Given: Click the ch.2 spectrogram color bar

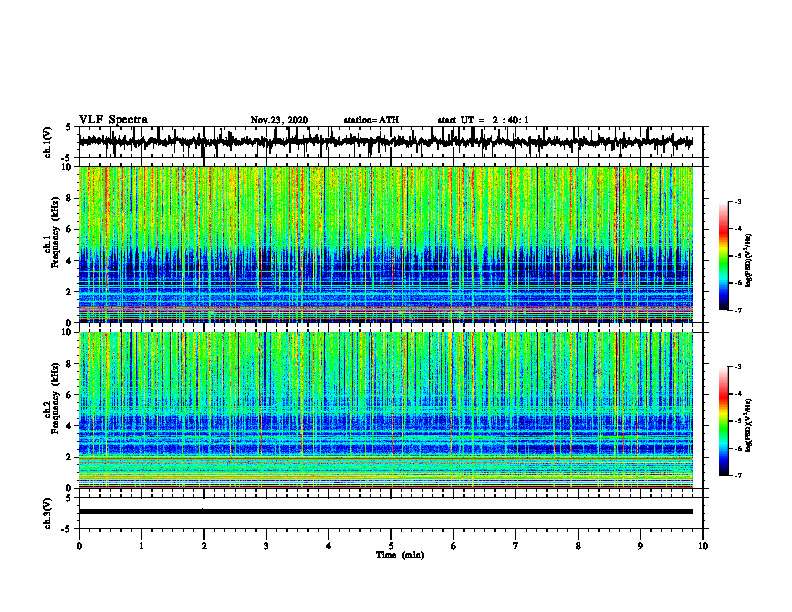Looking at the screenshot, I should coord(723,421).
